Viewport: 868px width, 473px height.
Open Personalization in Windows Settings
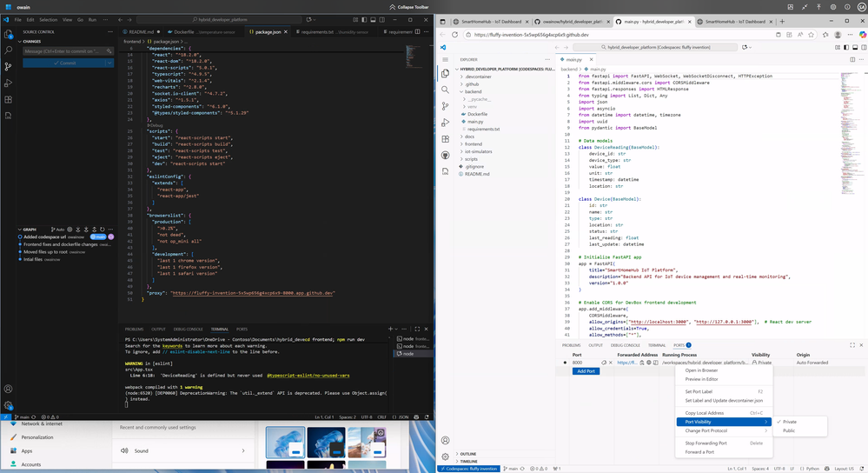coord(37,437)
